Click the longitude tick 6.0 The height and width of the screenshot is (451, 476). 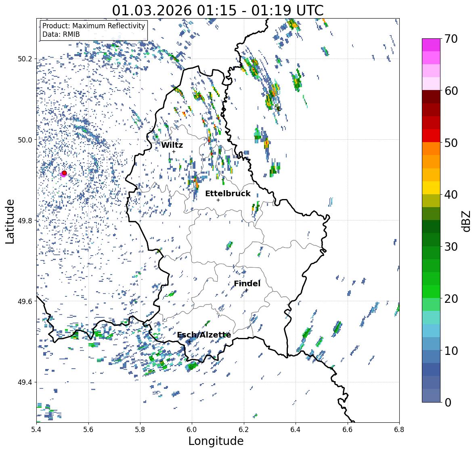coord(192,429)
